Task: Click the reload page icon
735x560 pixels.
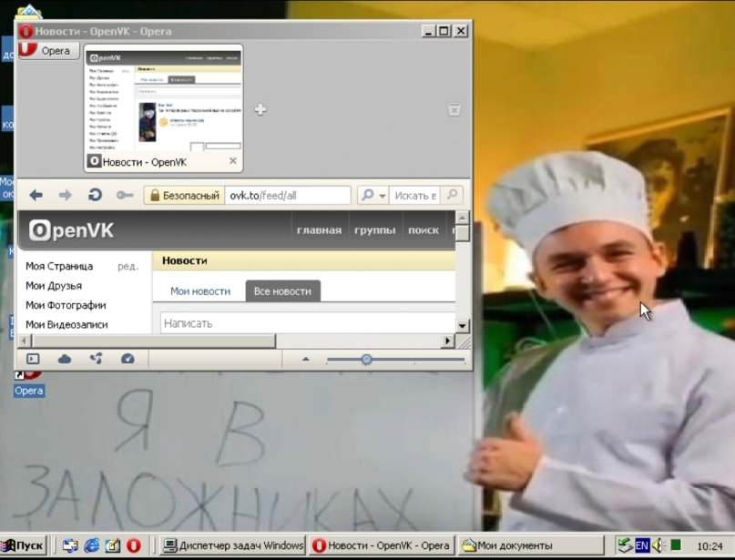Action: point(94,195)
